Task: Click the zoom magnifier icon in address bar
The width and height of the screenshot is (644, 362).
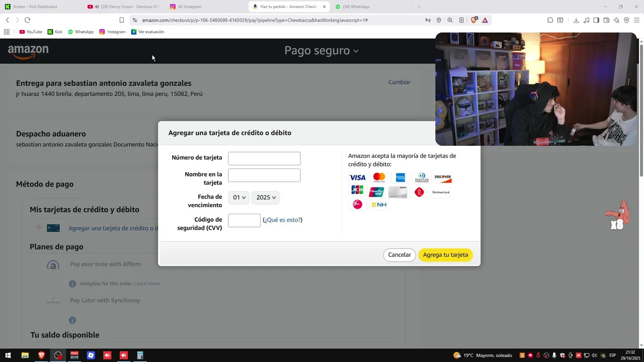Action: pos(450,20)
